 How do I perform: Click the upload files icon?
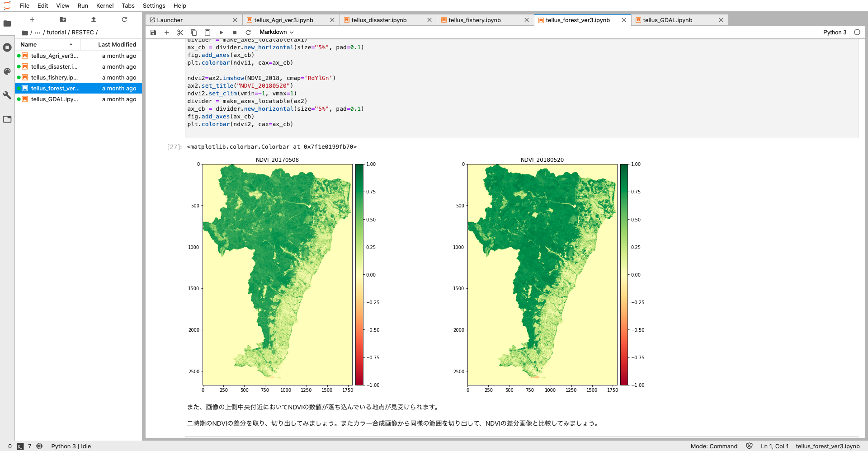(x=94, y=19)
